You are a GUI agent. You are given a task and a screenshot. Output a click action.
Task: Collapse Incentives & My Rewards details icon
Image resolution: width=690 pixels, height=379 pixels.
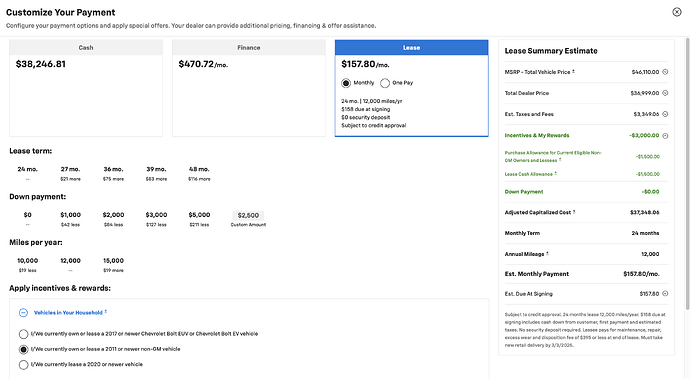pyautogui.click(x=665, y=136)
